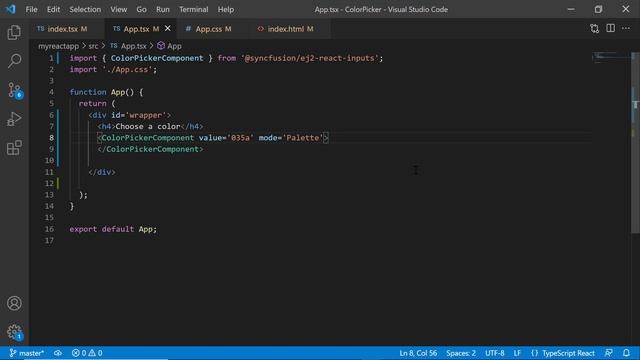
Task: Split the editor to the right
Action: pyautogui.click(x=610, y=29)
